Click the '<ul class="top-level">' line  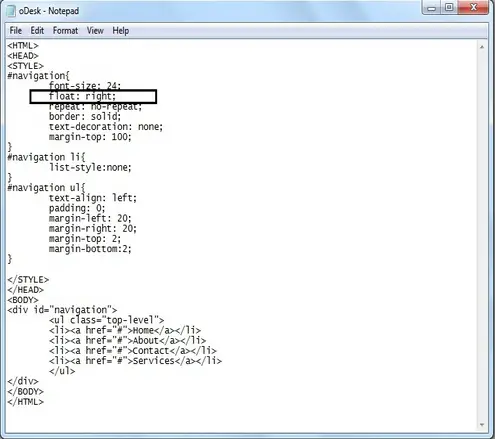click(x=107, y=320)
